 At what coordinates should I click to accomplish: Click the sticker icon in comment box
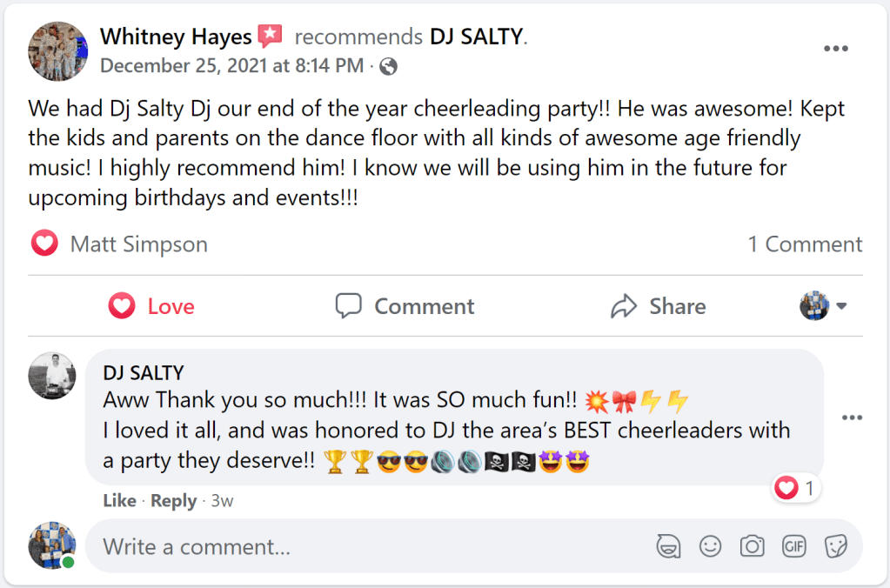coord(836,546)
